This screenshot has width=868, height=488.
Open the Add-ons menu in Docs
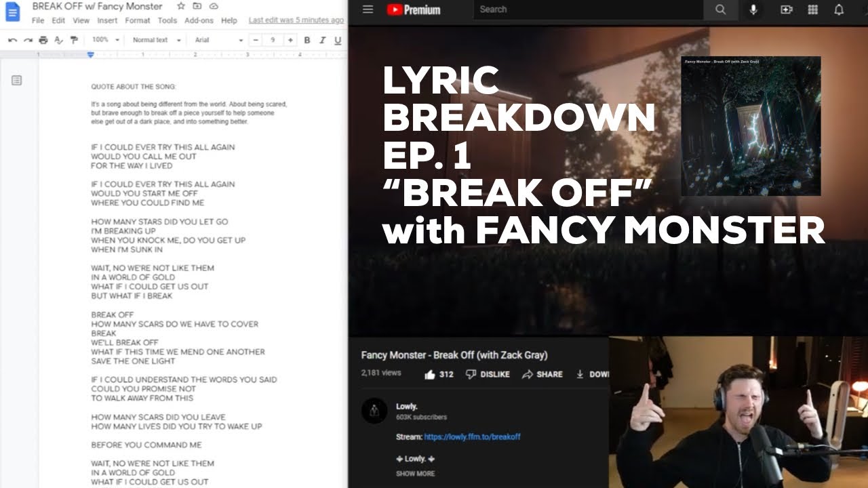point(199,20)
